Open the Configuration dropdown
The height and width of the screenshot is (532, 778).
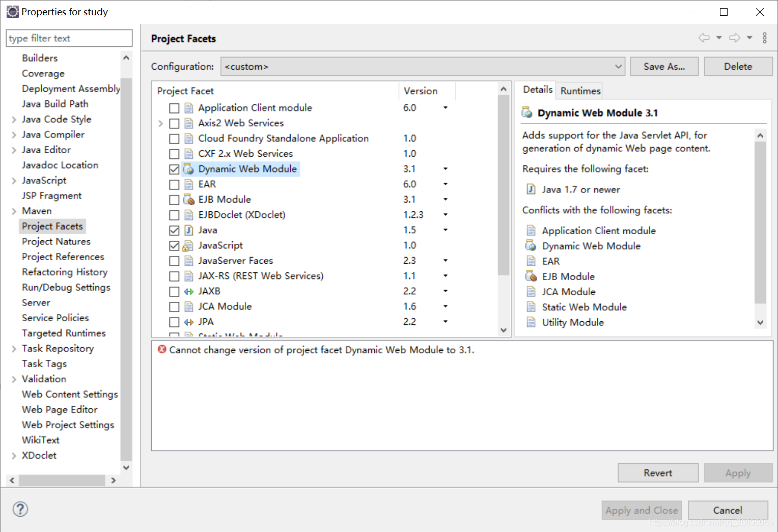(x=618, y=66)
